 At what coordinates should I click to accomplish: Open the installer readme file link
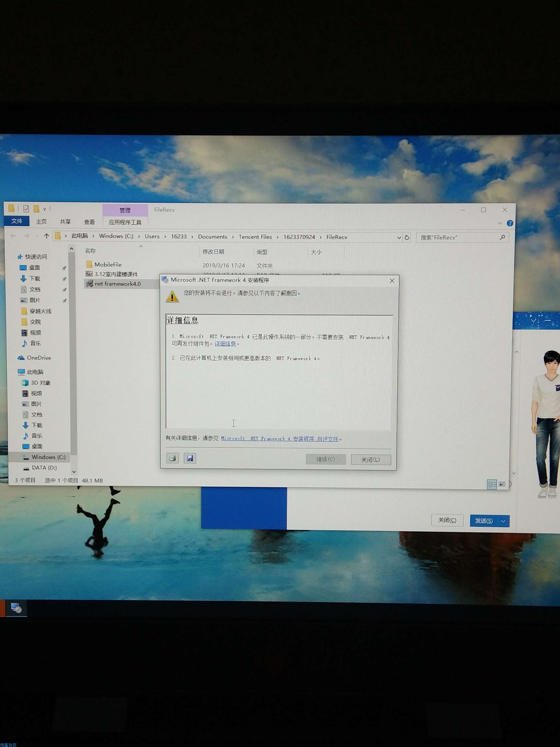point(279,438)
